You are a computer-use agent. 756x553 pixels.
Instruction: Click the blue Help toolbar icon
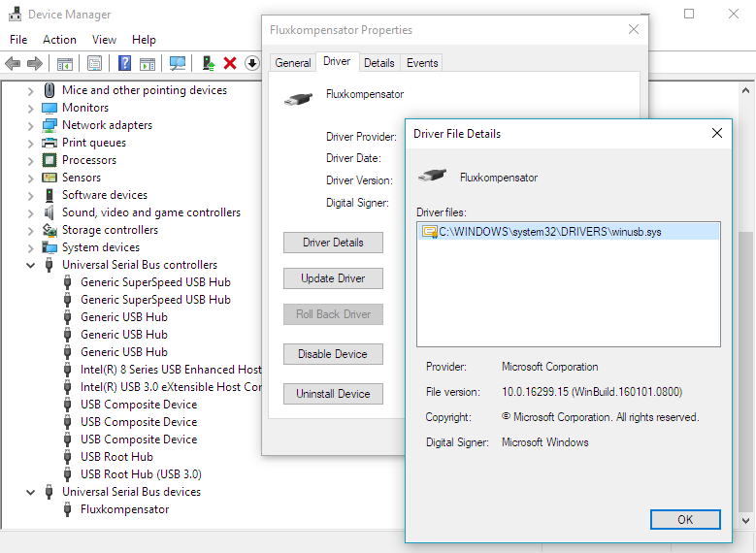pyautogui.click(x=124, y=63)
